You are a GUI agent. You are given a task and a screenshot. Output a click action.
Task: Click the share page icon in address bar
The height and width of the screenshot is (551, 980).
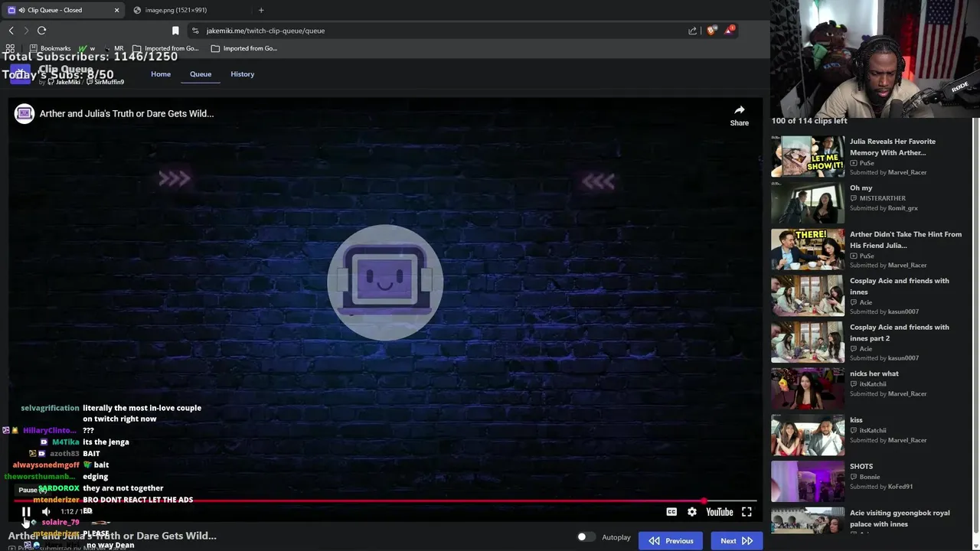pyautogui.click(x=693, y=31)
